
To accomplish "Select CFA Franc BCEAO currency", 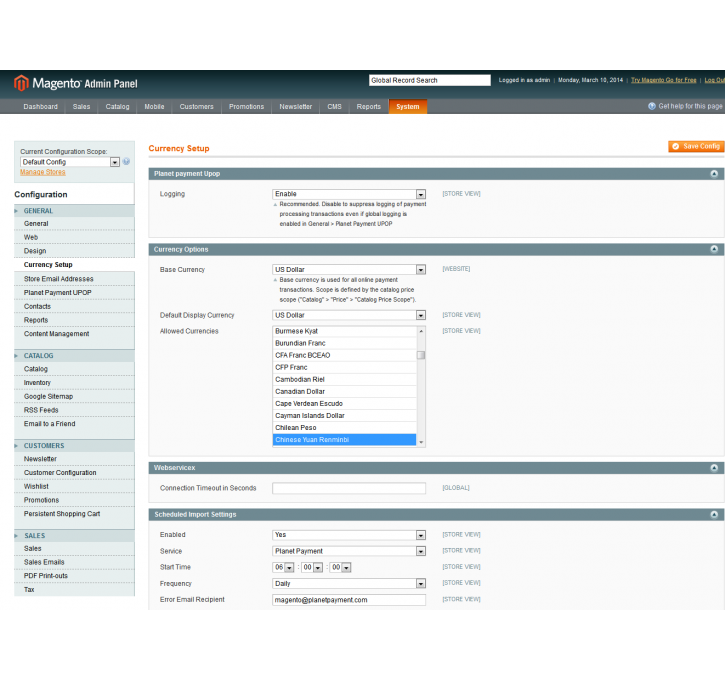I will click(344, 355).
